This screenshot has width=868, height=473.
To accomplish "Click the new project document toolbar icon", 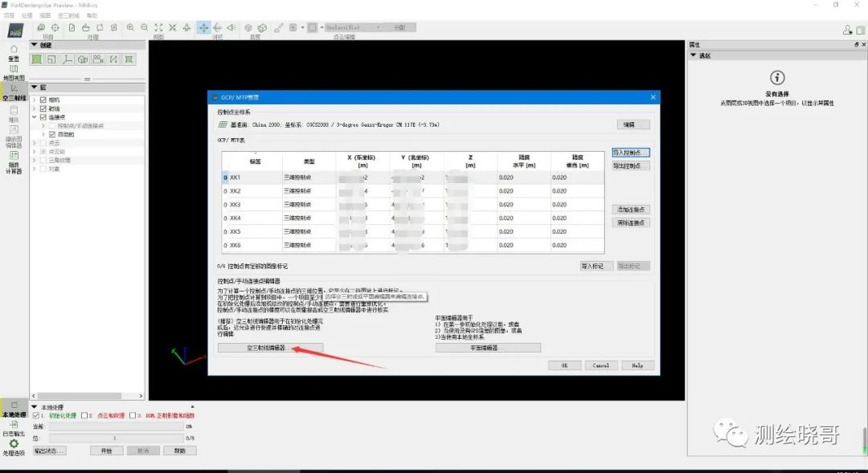I will point(72,27).
